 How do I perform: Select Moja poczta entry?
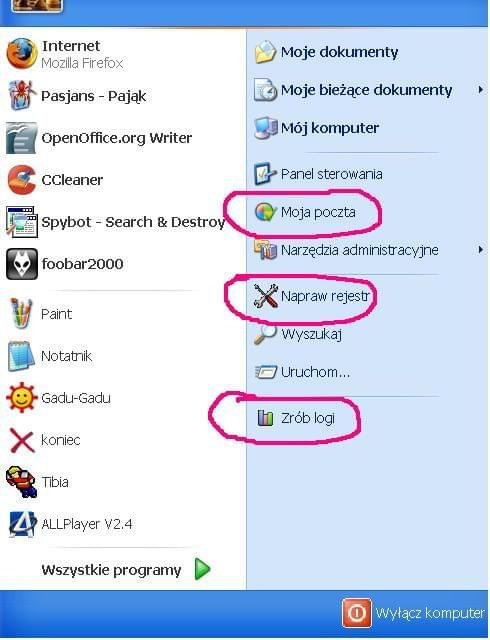point(305,212)
